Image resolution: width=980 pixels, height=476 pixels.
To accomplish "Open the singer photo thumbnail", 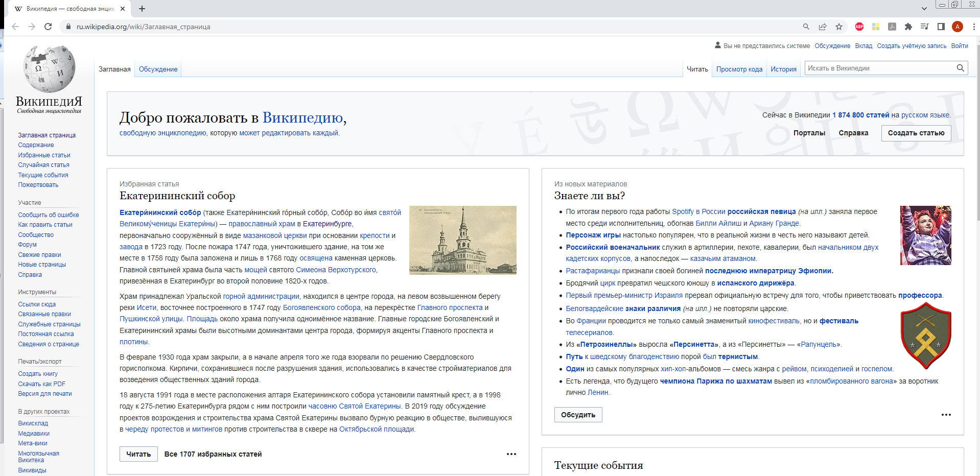I will pos(926,235).
